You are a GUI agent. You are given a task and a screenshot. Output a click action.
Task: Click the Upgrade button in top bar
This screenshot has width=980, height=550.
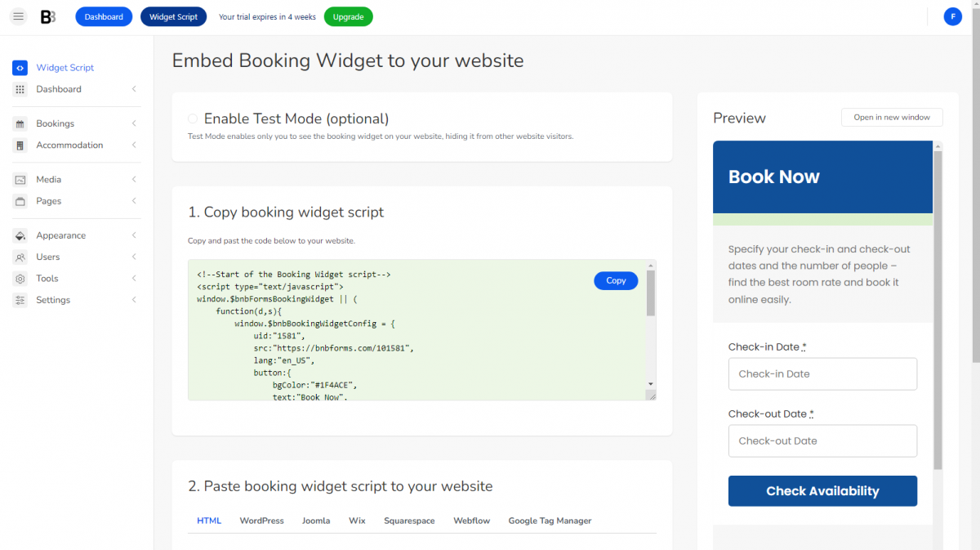pos(348,16)
